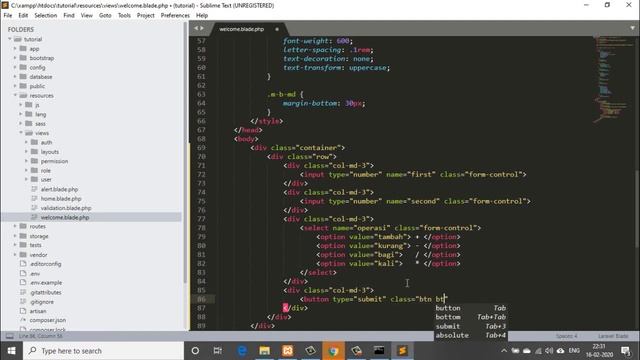640x360 pixels.
Task: Open the .gitattributes file
Action: (x=46, y=292)
